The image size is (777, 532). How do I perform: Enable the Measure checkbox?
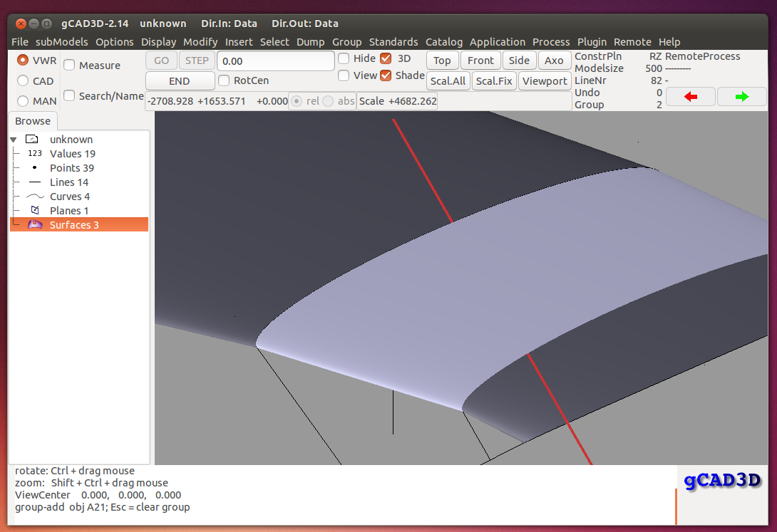(69, 66)
